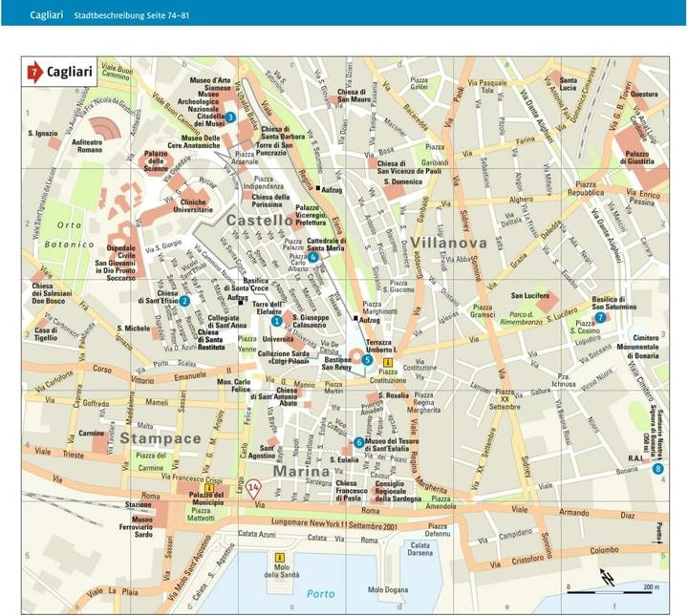The height and width of the screenshot is (616, 688).
Task: Click 'Museo Delle Cere Anatomiche' label
Action: (x=193, y=141)
